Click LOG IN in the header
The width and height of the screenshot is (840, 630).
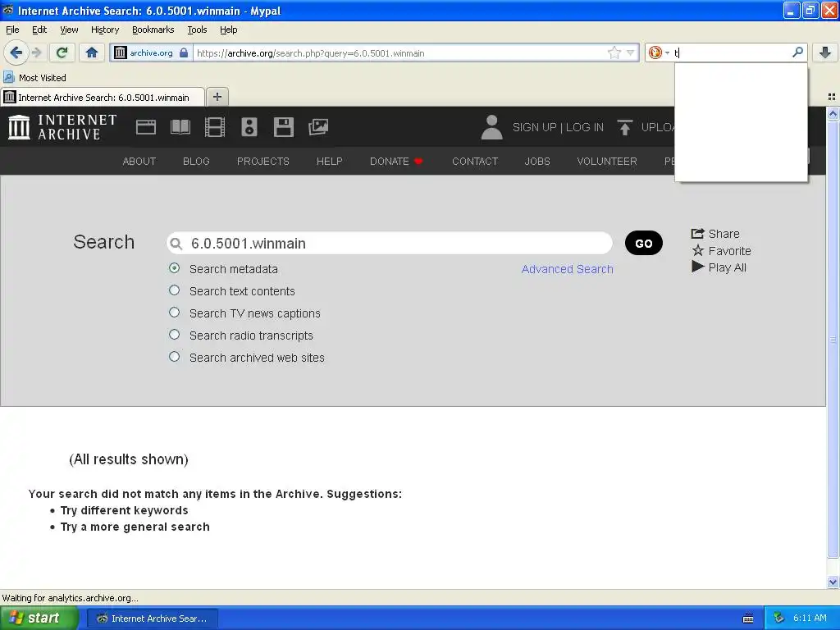coord(584,127)
